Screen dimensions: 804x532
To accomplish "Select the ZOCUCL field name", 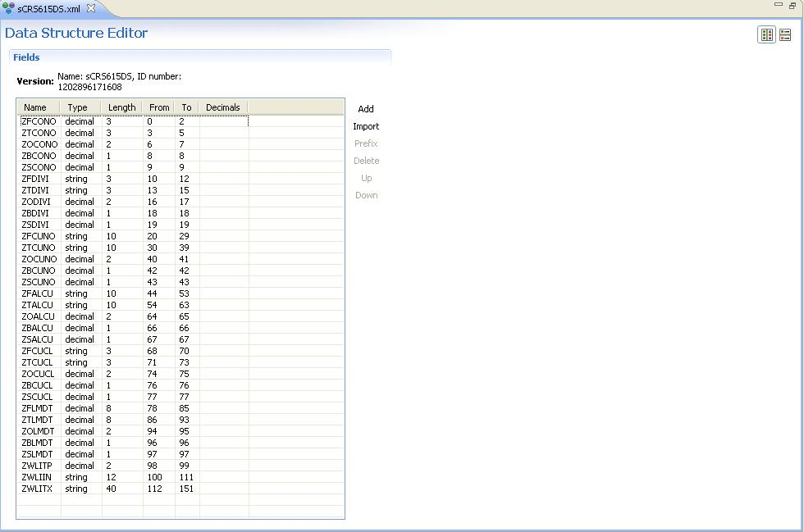I will tap(38, 374).
